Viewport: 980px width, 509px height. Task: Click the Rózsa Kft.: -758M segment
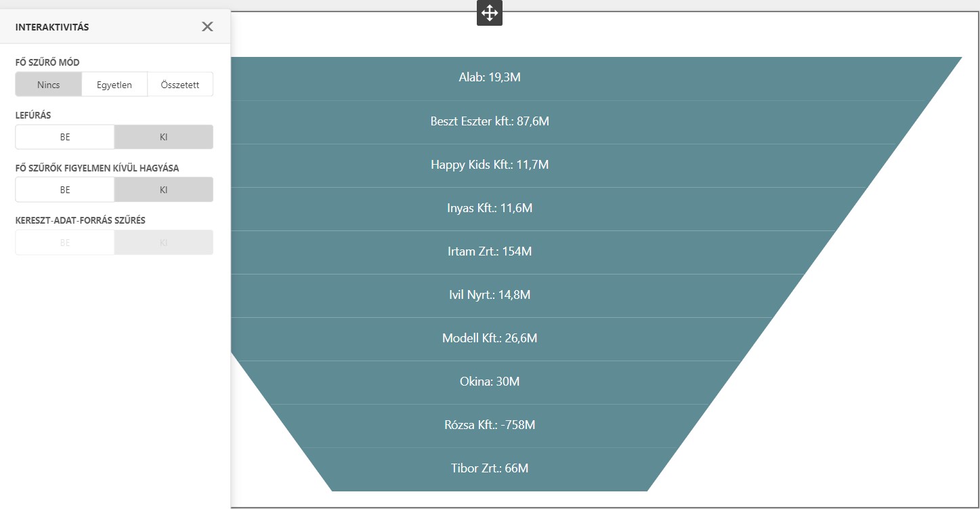click(489, 425)
